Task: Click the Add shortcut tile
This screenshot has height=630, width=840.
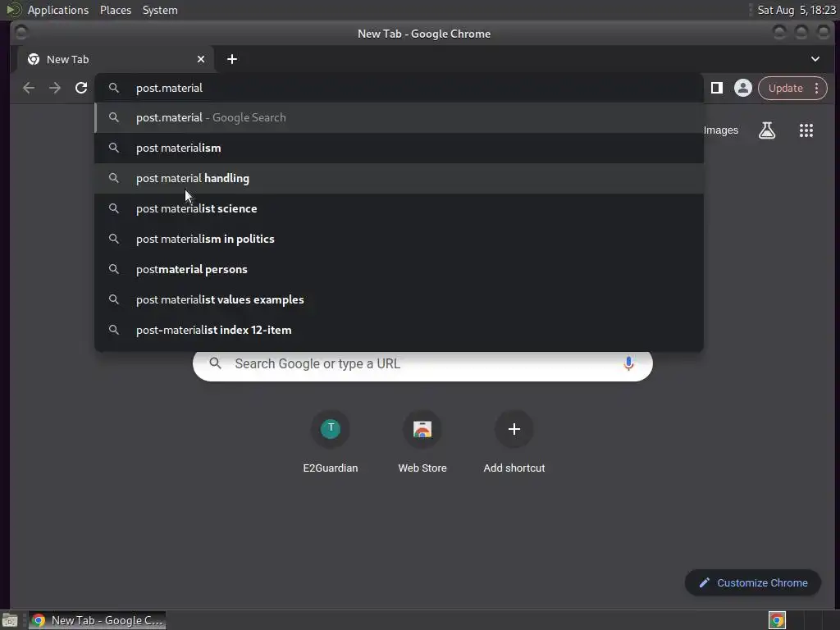Action: pyautogui.click(x=514, y=442)
